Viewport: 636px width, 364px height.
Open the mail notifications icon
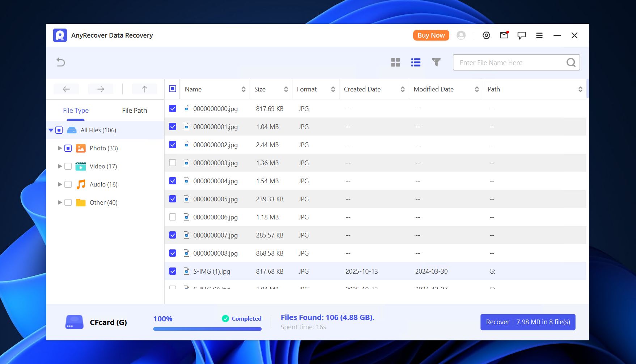pos(504,35)
